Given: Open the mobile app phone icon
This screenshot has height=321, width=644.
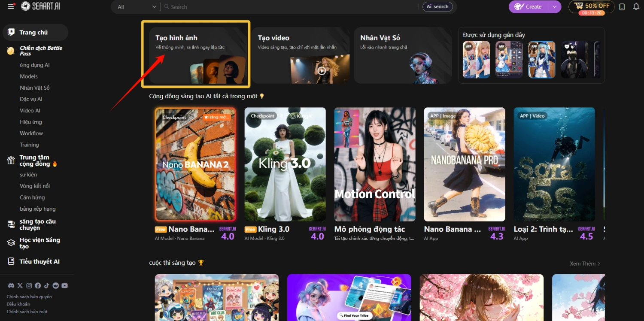Looking at the screenshot, I should [622, 7].
